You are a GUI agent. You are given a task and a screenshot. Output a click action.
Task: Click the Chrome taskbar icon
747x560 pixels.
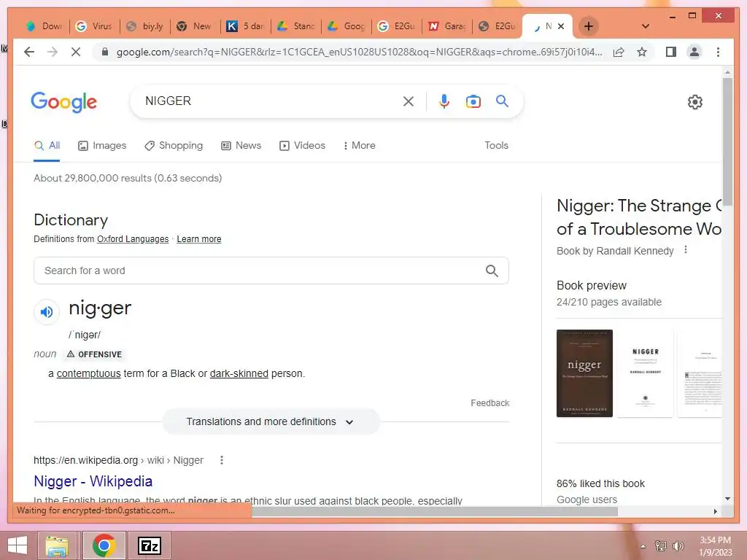(104, 545)
